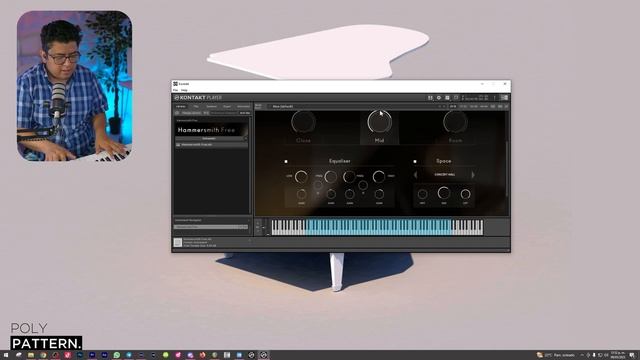Switch to the Files browser tab
The height and width of the screenshot is (360, 640).
(x=196, y=107)
